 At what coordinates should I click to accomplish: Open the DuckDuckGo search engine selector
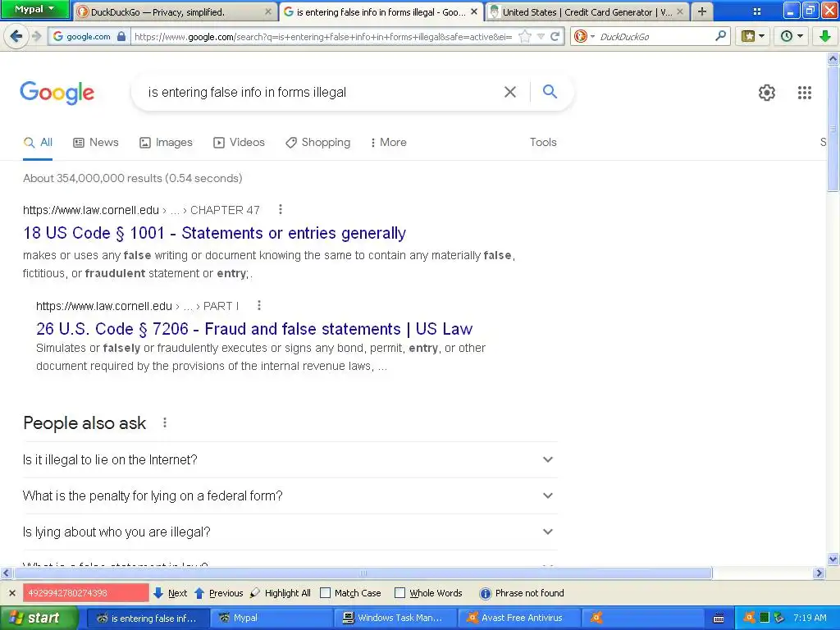click(584, 36)
